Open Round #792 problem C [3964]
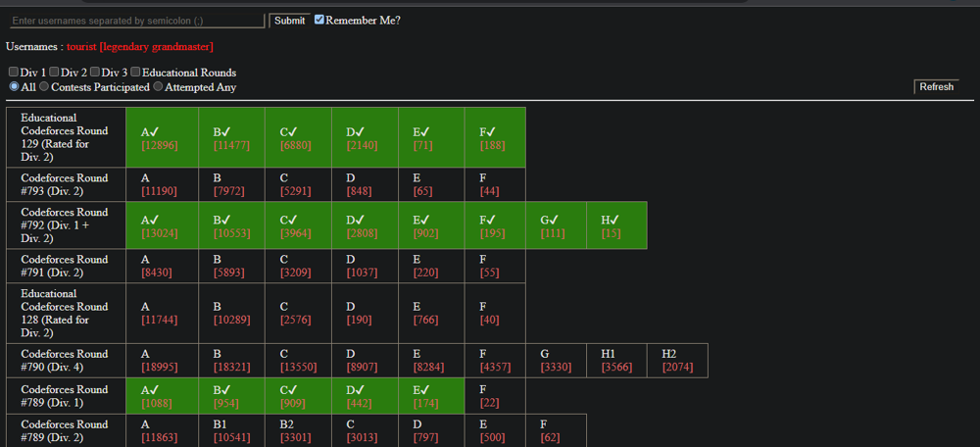980x447 pixels. [x=298, y=225]
